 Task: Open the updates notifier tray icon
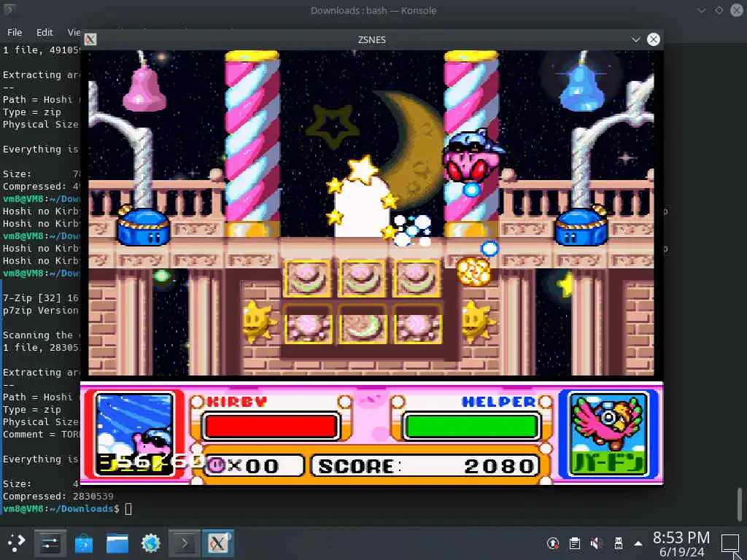tap(553, 542)
